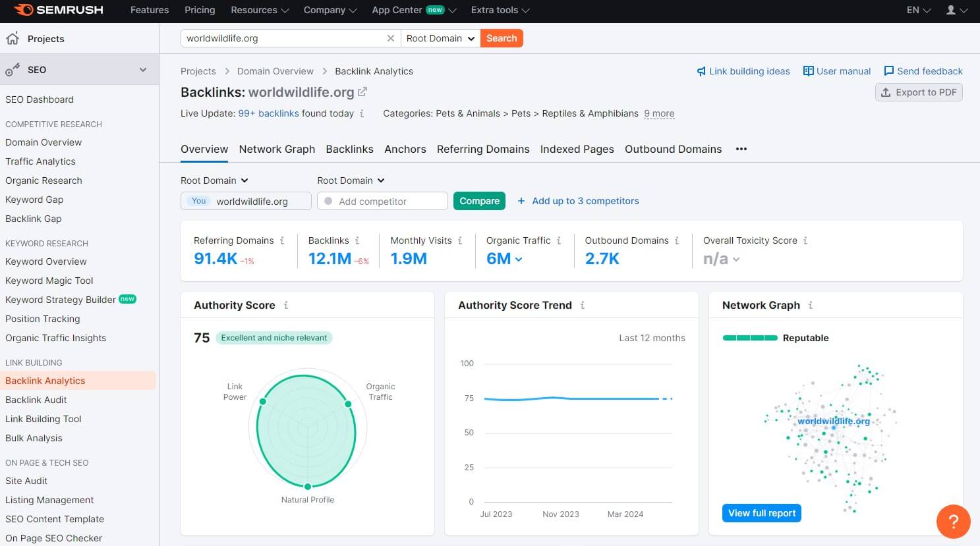
Task: Click the Projects home icon
Action: [x=13, y=38]
